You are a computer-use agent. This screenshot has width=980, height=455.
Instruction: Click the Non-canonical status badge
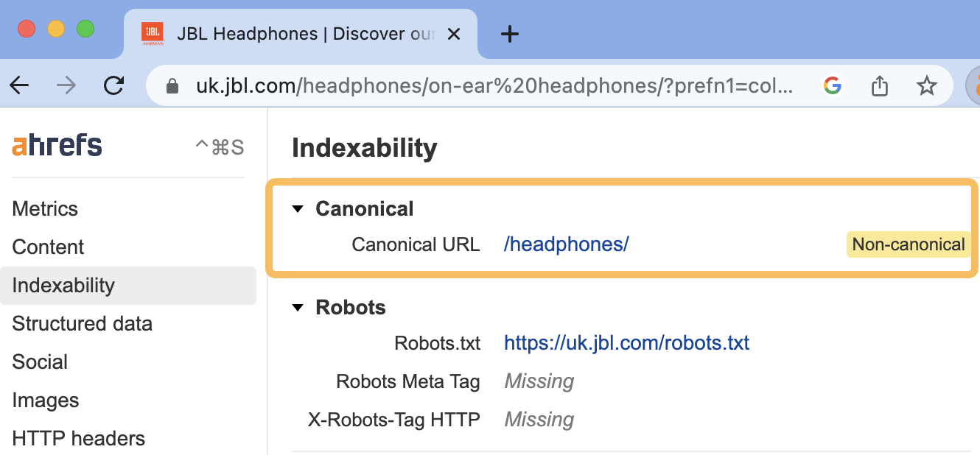(x=908, y=244)
